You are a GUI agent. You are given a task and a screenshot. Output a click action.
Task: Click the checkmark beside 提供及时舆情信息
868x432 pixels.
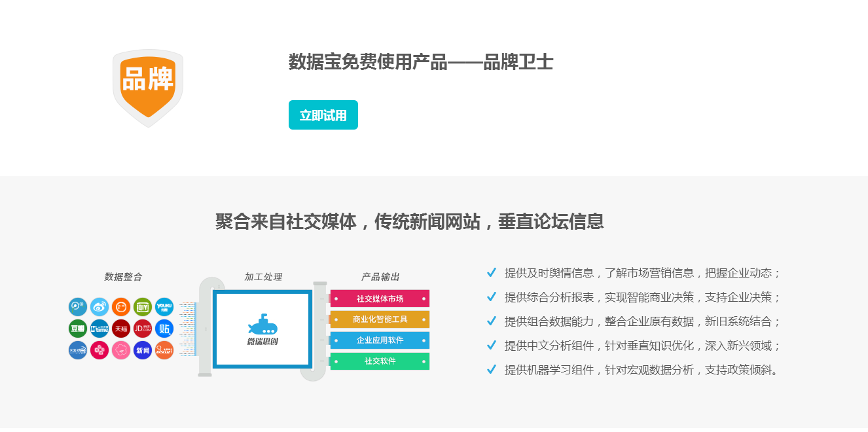pos(492,272)
